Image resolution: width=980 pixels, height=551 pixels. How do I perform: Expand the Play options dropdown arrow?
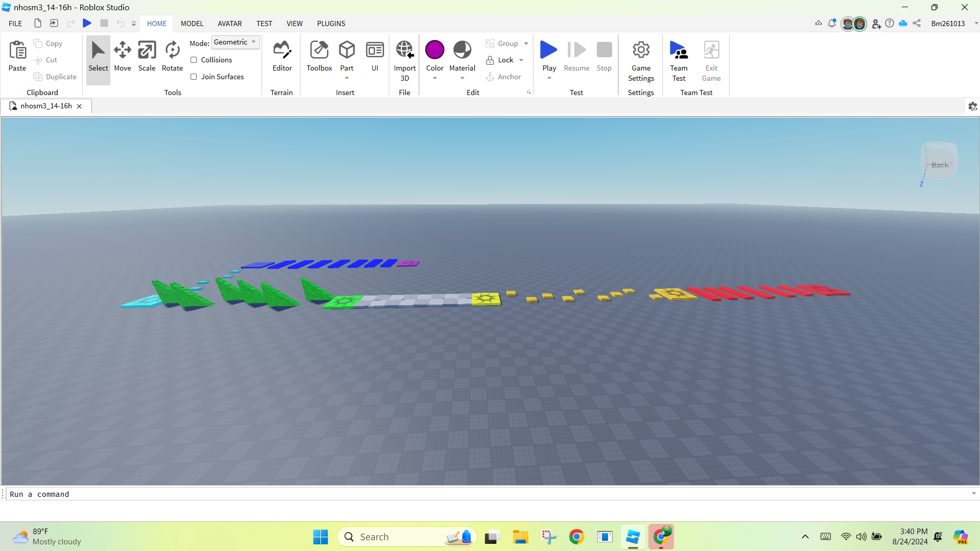pyautogui.click(x=549, y=78)
